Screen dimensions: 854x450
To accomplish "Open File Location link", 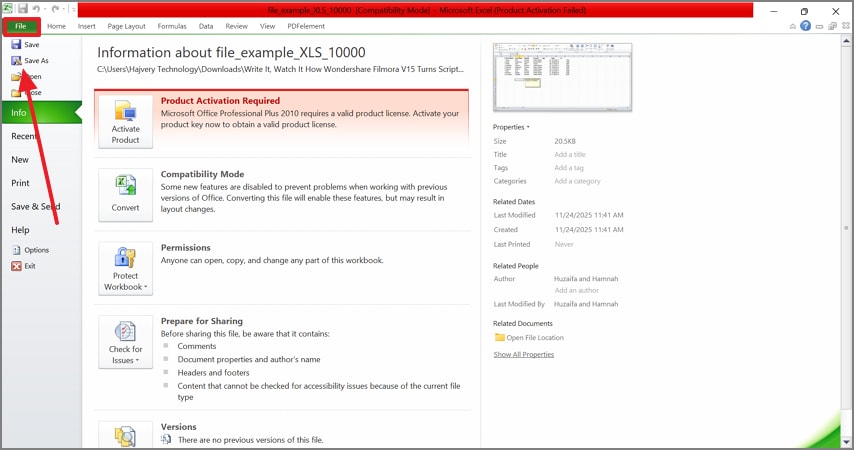I will click(529, 338).
